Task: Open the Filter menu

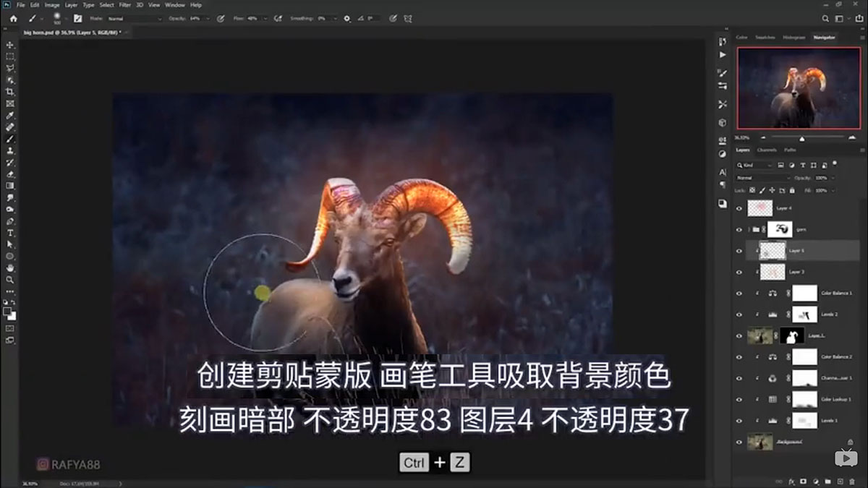Action: 124,4
